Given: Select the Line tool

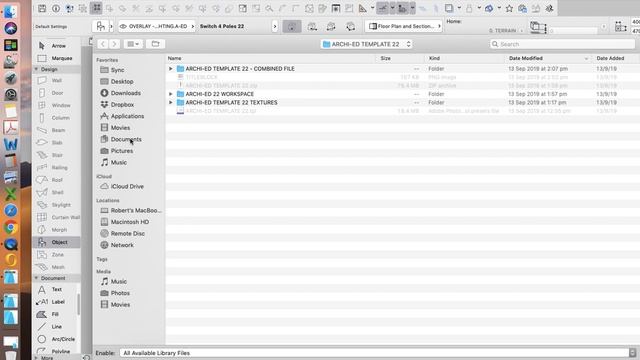Looking at the screenshot, I should 56,327.
